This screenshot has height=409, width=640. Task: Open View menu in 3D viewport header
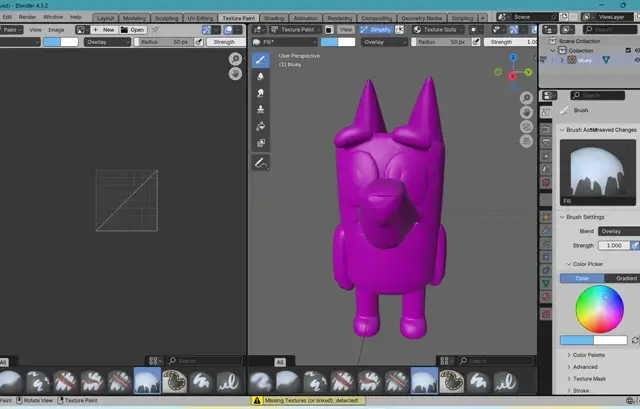(346, 30)
